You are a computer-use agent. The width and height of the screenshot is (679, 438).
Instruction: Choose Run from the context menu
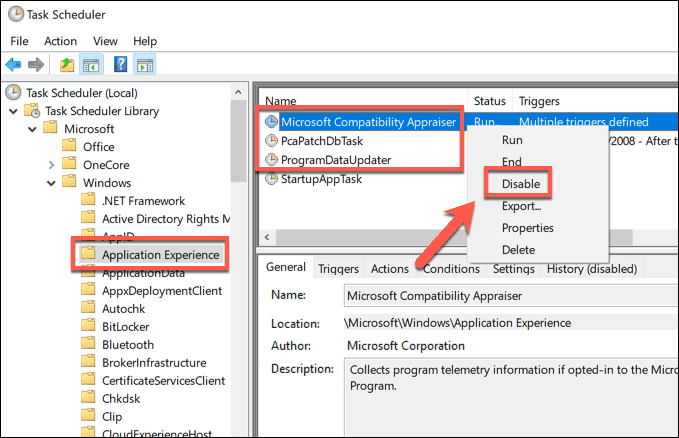pyautogui.click(x=512, y=140)
